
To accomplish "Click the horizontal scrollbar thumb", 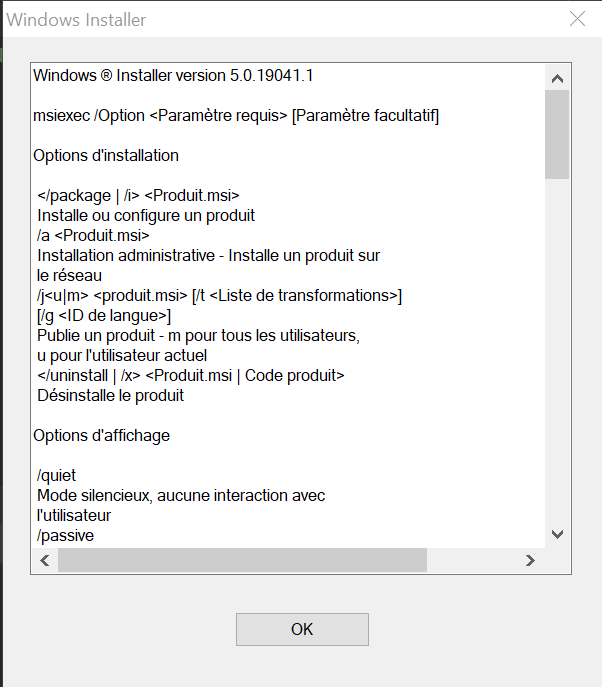I will tap(242, 560).
